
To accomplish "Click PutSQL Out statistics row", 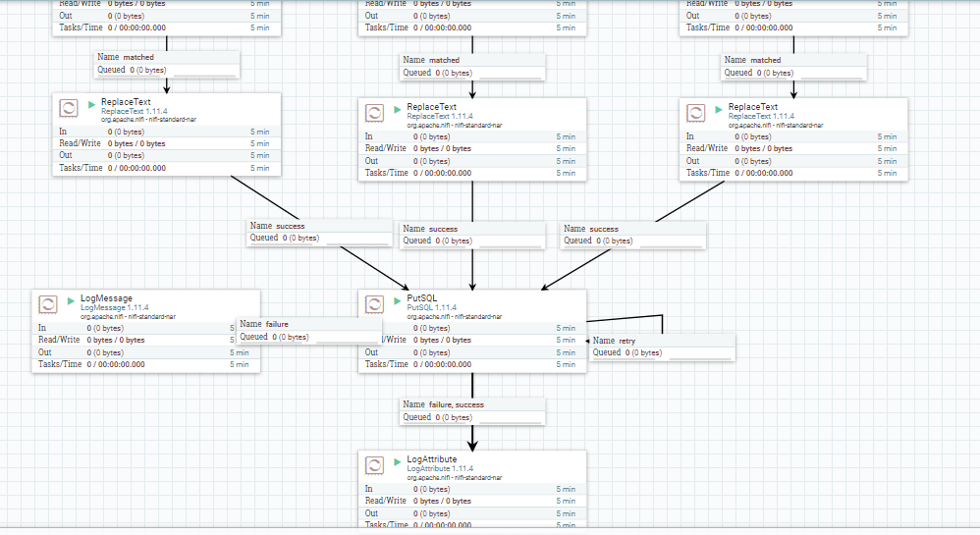I will tap(472, 352).
